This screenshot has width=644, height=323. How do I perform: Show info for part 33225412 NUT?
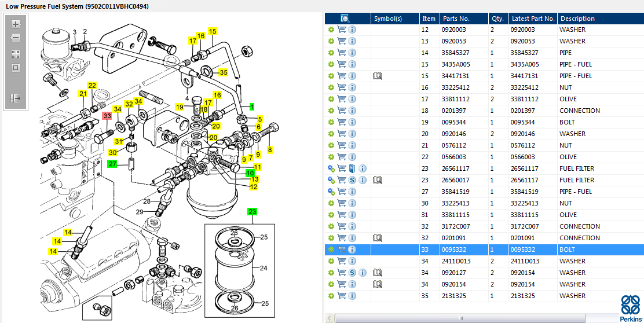(352, 87)
